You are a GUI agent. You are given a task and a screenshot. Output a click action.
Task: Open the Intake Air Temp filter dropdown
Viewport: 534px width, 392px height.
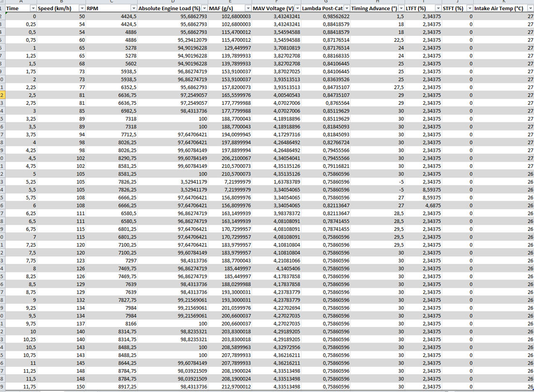(530, 9)
